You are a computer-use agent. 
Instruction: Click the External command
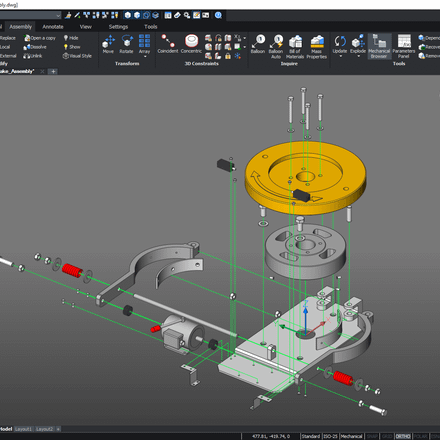(8, 56)
